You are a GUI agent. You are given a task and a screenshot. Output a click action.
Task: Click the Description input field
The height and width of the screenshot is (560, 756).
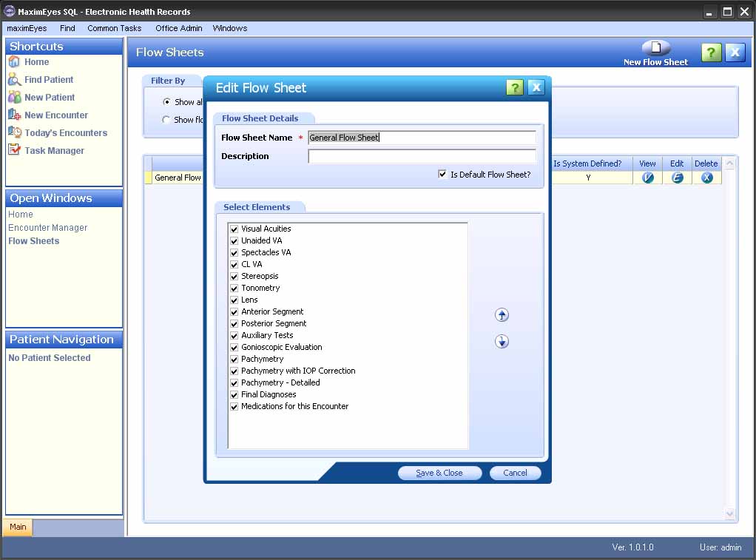[x=422, y=156]
